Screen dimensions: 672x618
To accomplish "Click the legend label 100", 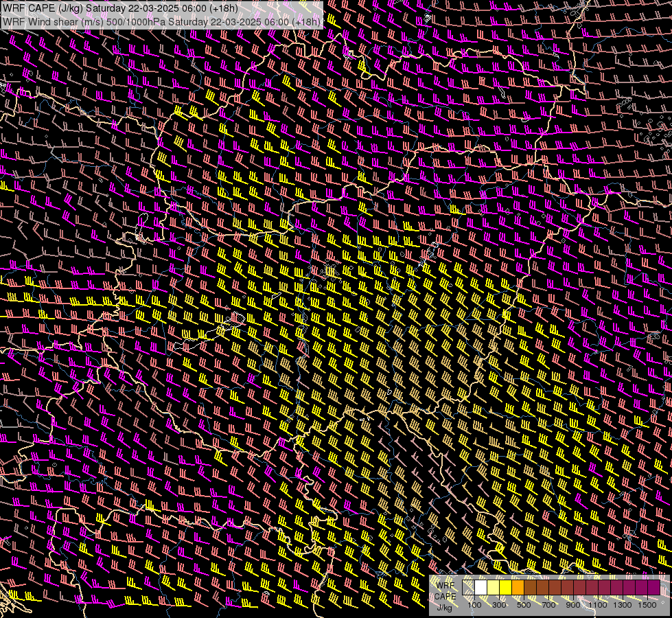I will (x=474, y=605).
